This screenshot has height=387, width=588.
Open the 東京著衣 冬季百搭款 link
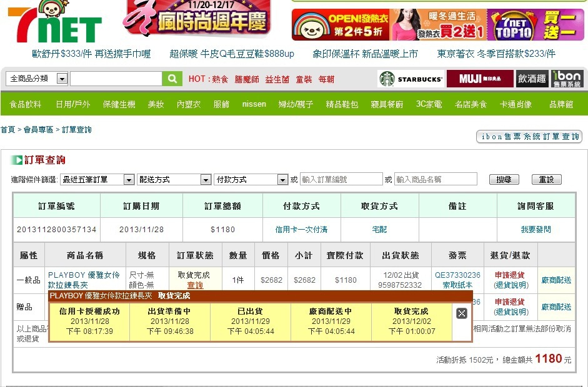click(496, 54)
